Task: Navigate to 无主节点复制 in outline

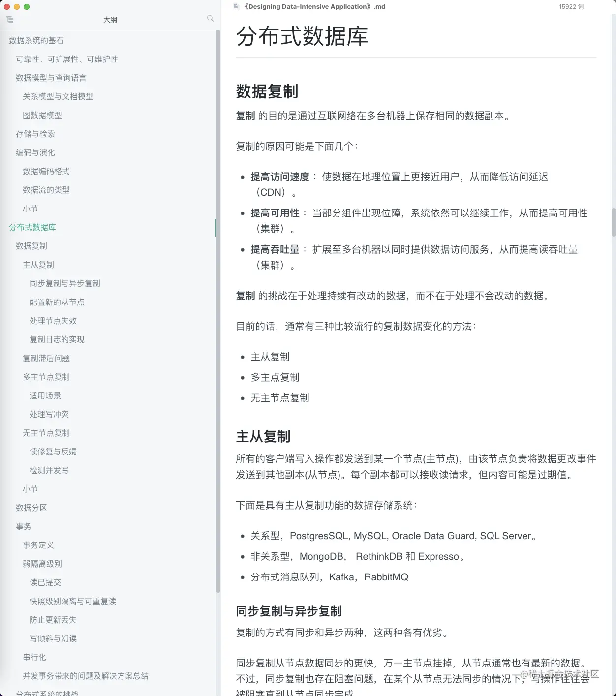Action: 46,433
